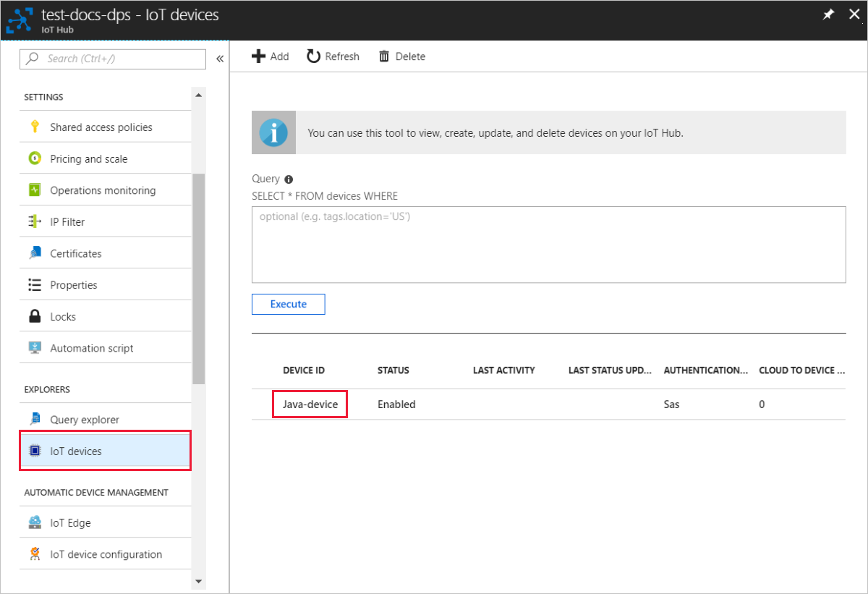
Task: Delete the selected device
Action: 401,56
